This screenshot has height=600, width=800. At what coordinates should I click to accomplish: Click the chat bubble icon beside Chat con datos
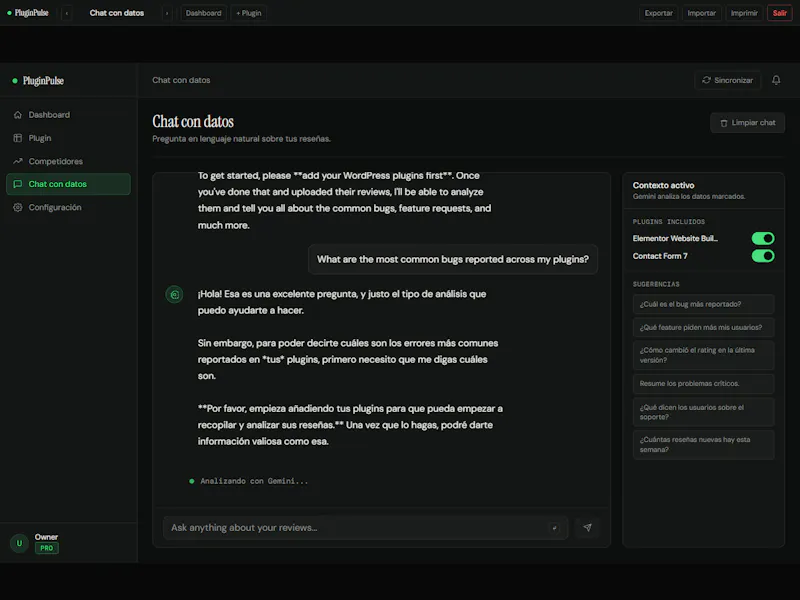(18, 184)
